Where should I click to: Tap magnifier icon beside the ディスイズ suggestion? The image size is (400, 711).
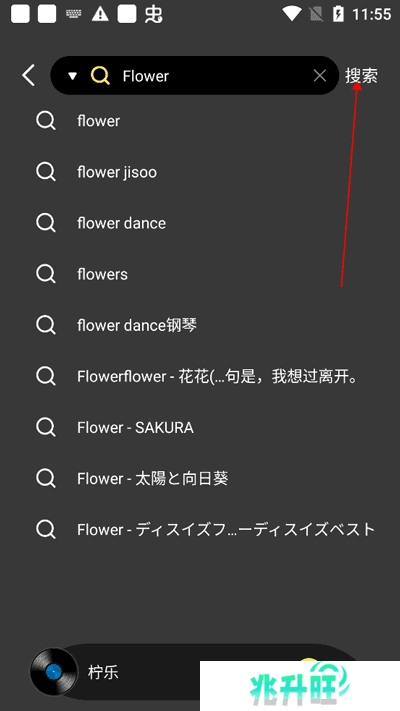click(x=46, y=530)
